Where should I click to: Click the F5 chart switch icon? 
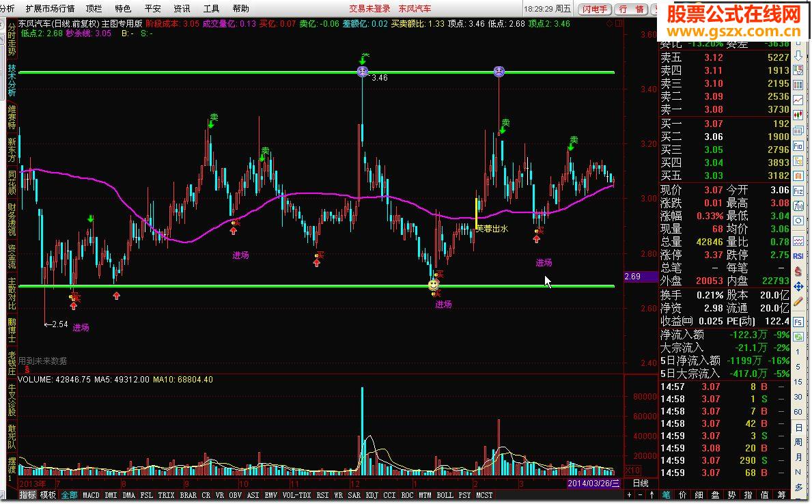(798, 322)
